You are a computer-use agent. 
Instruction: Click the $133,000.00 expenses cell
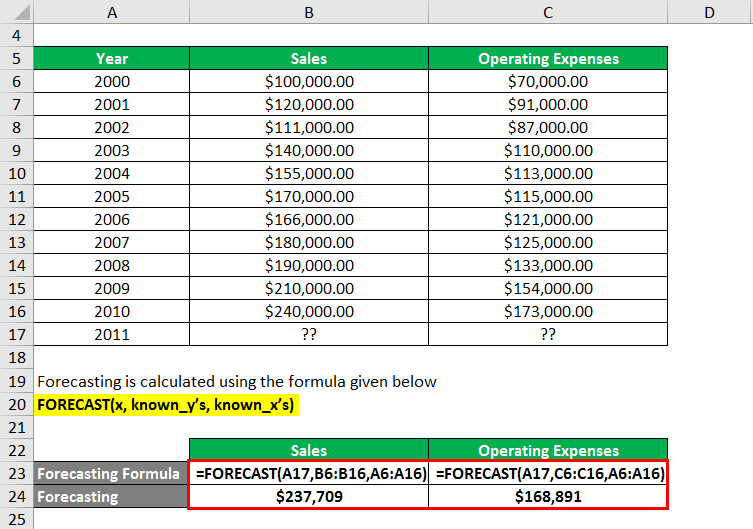click(548, 265)
